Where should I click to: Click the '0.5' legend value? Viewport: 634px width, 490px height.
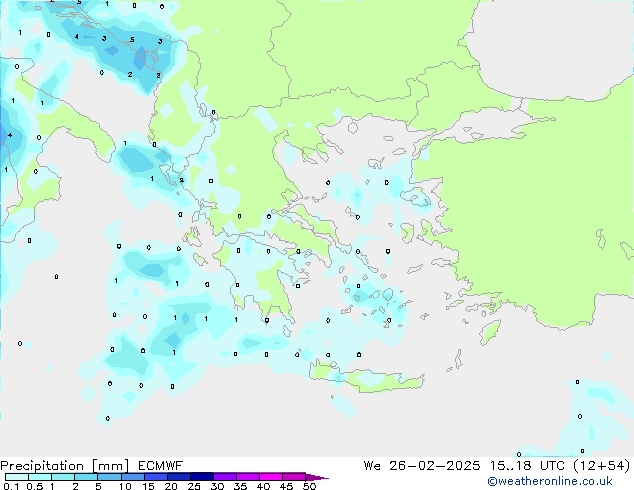(35, 486)
